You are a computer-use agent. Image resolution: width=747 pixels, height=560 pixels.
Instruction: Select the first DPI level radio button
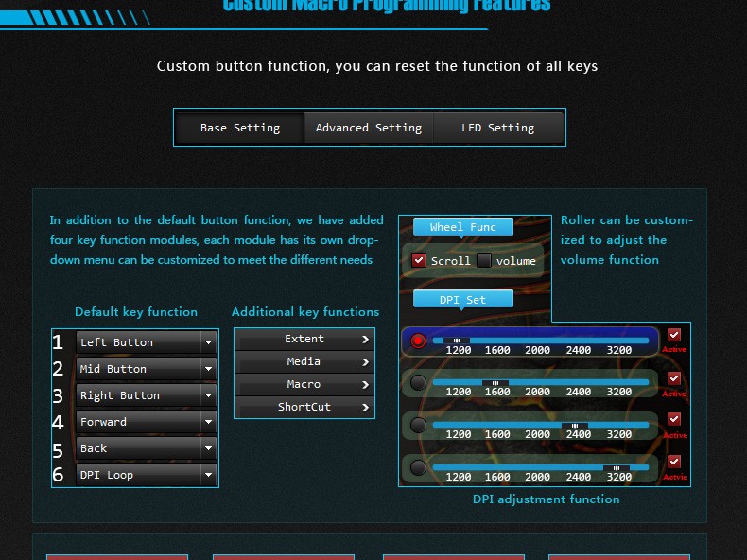(418, 341)
